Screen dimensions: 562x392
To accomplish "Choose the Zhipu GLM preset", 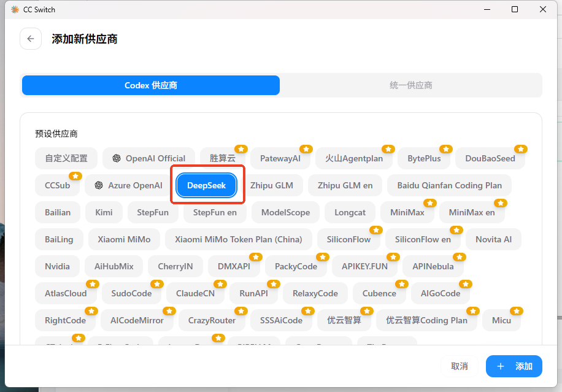I will click(x=272, y=185).
